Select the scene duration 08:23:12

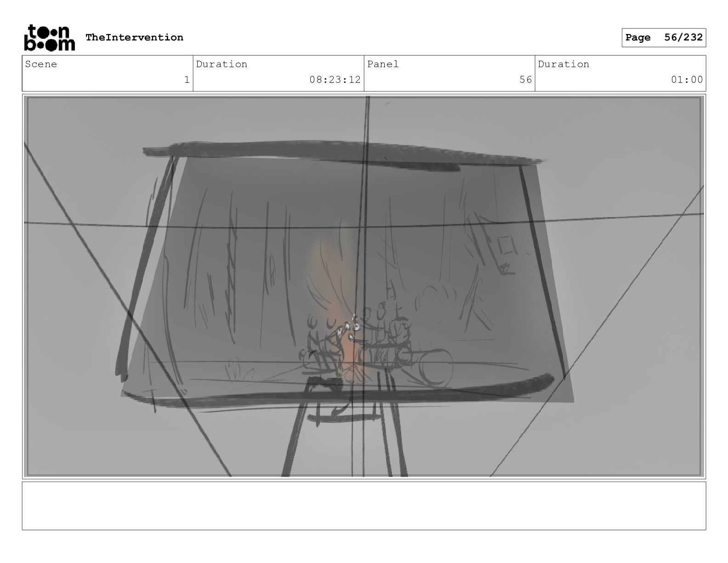tap(335, 80)
